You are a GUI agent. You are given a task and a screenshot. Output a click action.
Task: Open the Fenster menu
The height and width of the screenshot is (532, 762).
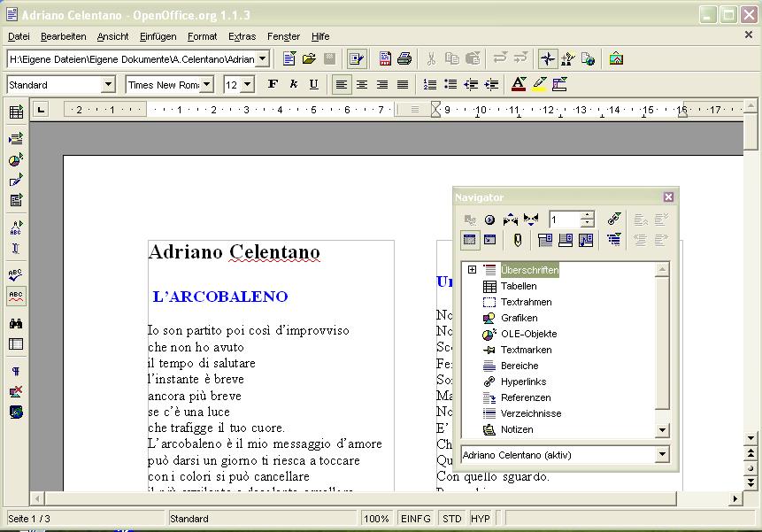(x=284, y=36)
